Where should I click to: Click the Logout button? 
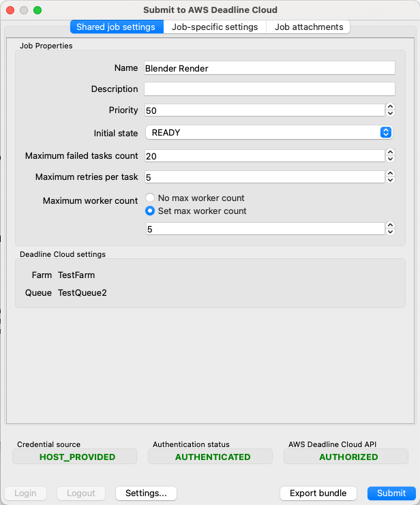[80, 493]
